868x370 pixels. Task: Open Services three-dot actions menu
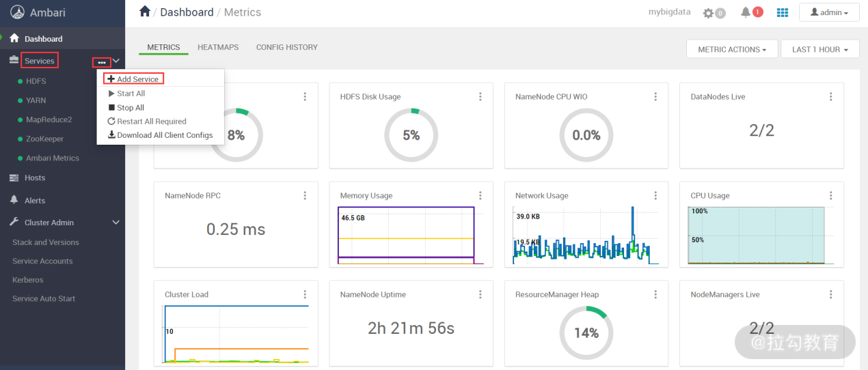point(102,62)
